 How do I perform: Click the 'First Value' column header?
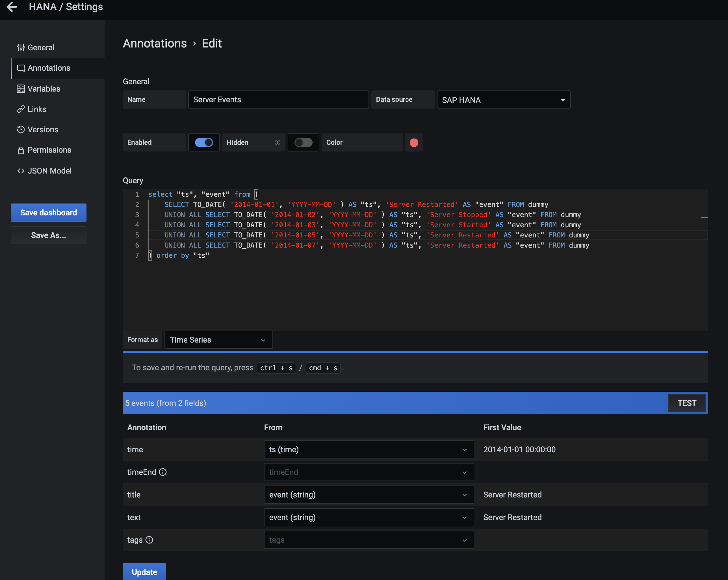(x=502, y=427)
